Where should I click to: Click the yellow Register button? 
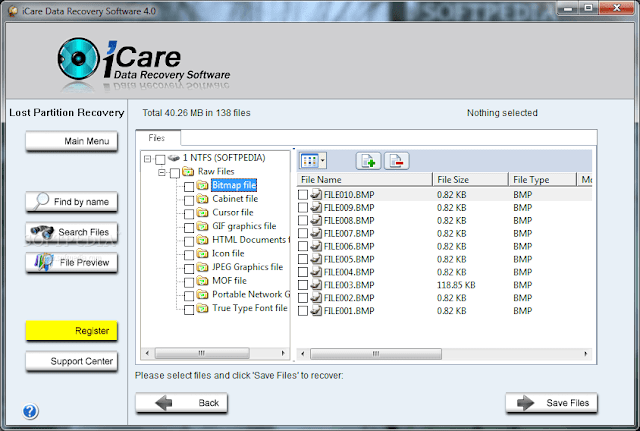click(x=71, y=331)
